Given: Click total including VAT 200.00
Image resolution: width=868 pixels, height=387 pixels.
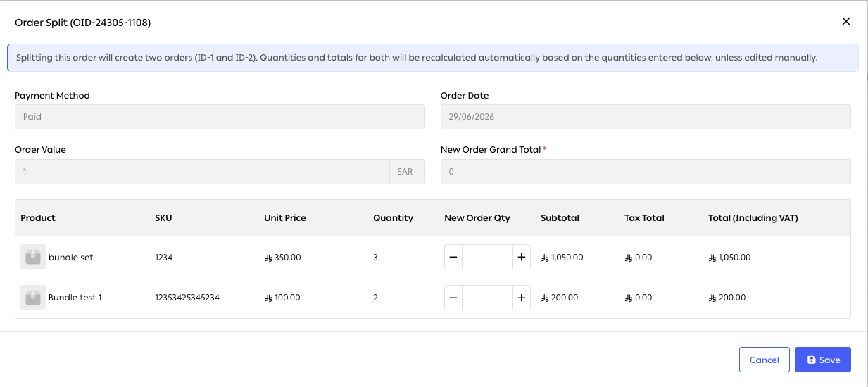Looking at the screenshot, I should tap(727, 298).
